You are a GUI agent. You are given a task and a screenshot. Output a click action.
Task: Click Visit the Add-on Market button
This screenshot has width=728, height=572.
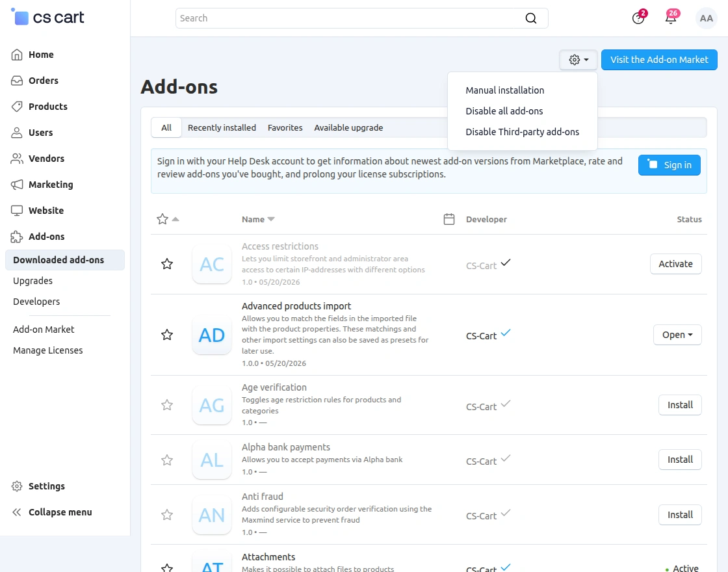coord(659,60)
